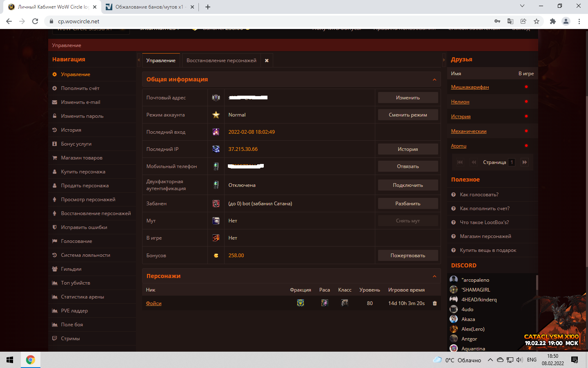Click the trash icon next to character Фойси

[434, 303]
